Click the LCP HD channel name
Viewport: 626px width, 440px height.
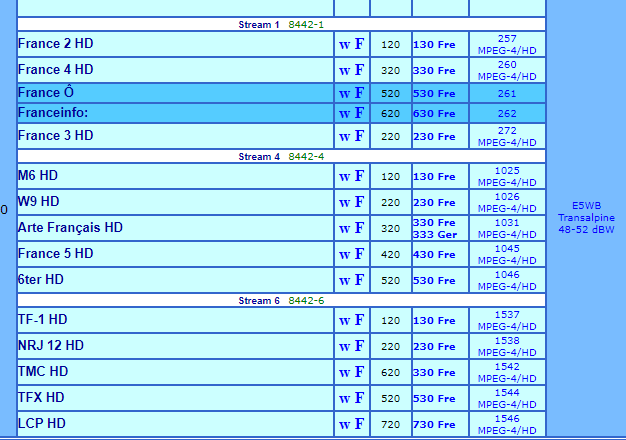point(42,423)
